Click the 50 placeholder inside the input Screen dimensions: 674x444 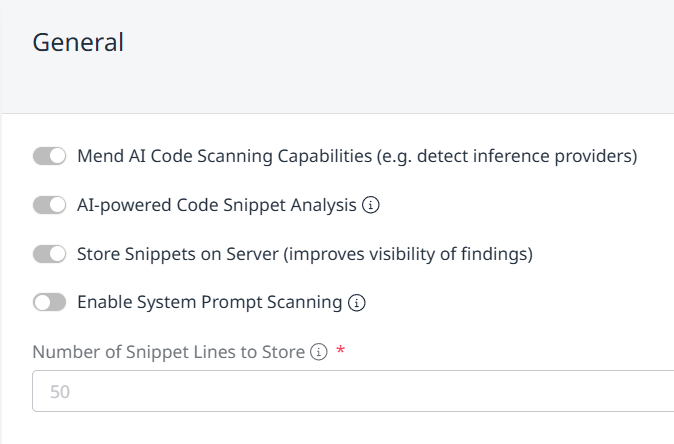click(x=60, y=392)
